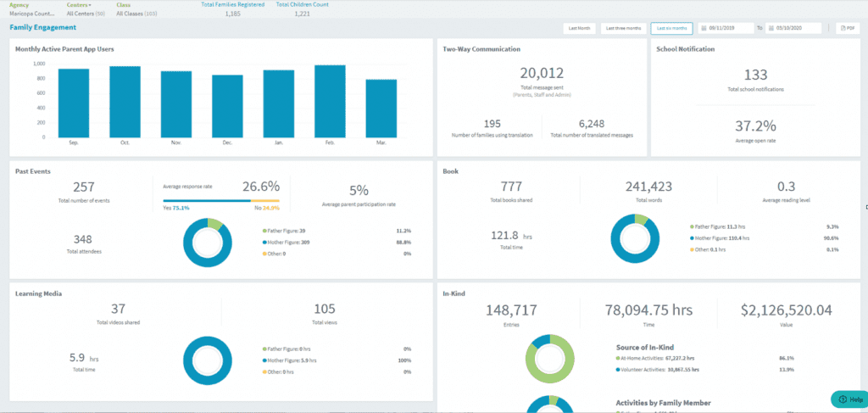
Task: Select the Last Month range
Action: pyautogui.click(x=580, y=28)
